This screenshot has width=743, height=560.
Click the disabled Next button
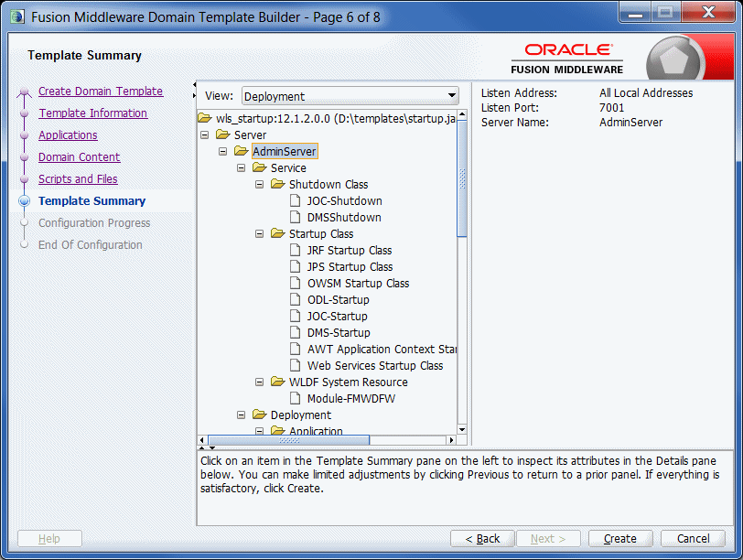548,539
